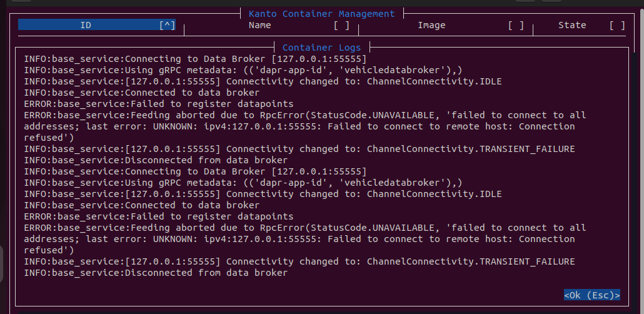Viewport: 644px width, 314px height.
Task: Click the first "Connecting to Data Broker" log line
Action: (195, 59)
